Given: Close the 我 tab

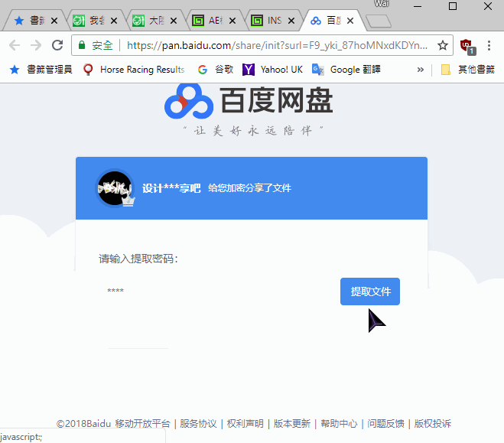Looking at the screenshot, I should (114, 21).
